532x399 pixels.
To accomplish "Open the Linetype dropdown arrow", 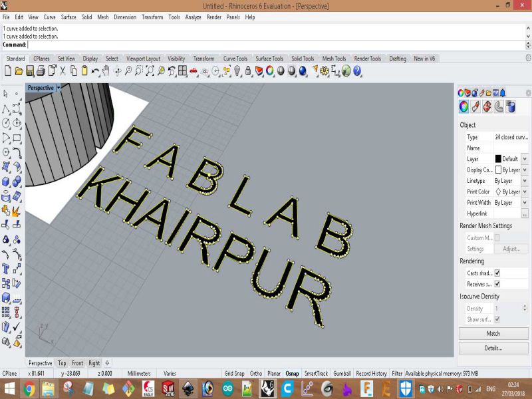I will pyautogui.click(x=525, y=180).
